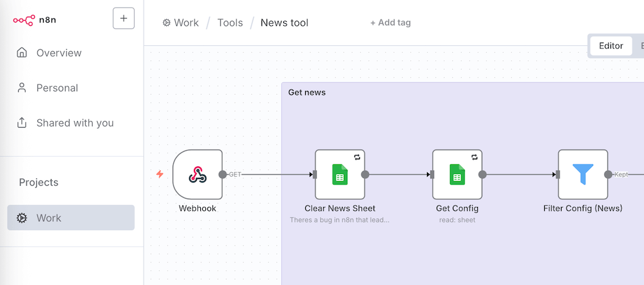Image resolution: width=644 pixels, height=285 pixels.
Task: Switch to the Editor tab
Action: 611,46
